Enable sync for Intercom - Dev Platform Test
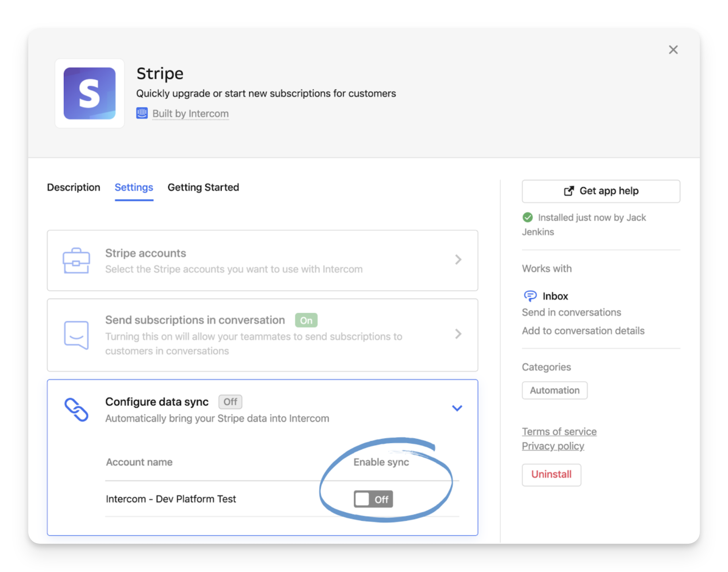The width and height of the screenshot is (728, 572). click(x=373, y=499)
